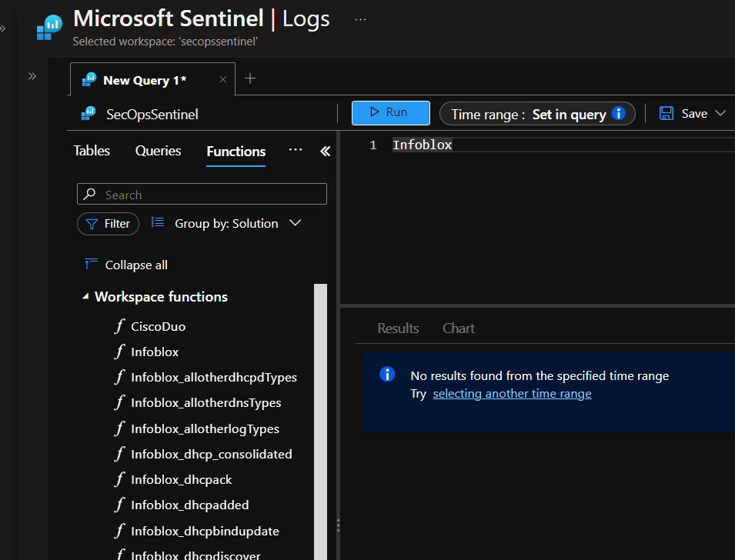Select Infoblox_allotherdhcpdTypes function
This screenshot has width=735, height=560.
[x=214, y=378]
